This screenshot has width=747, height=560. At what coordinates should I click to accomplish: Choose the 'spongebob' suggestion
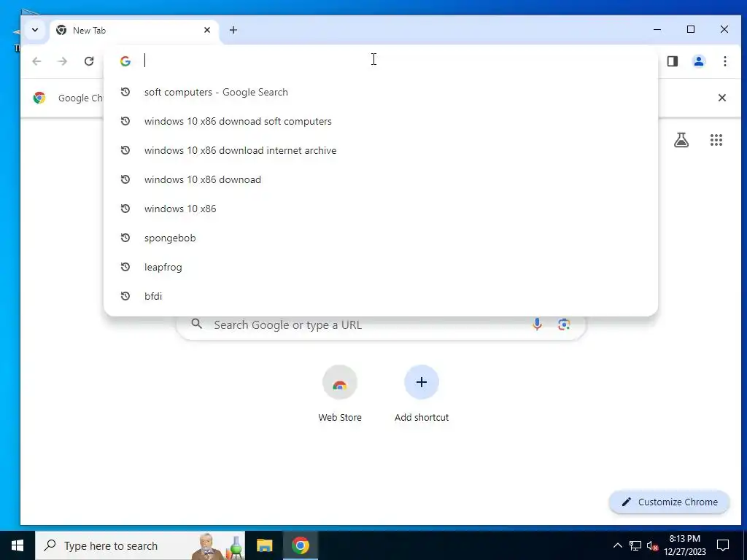point(381,238)
